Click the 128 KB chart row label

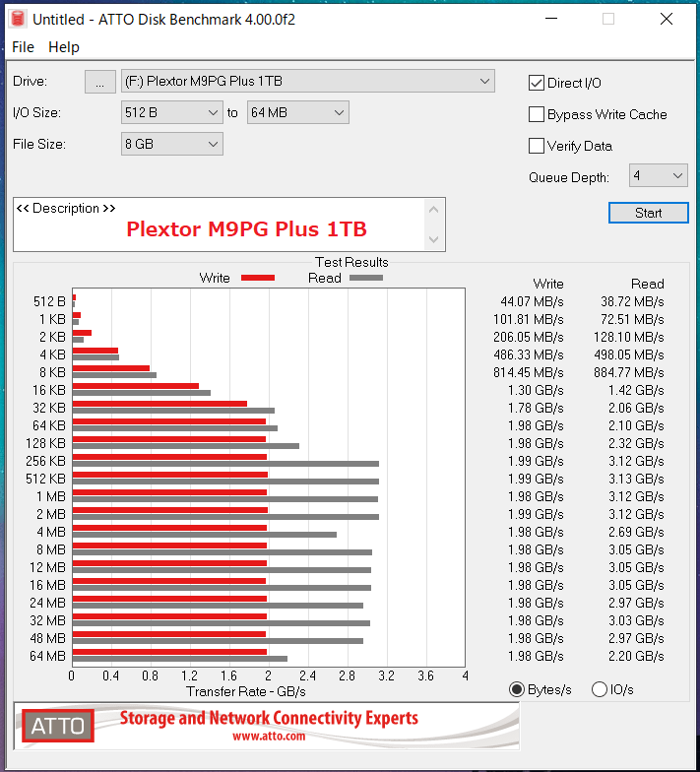[x=45, y=443]
